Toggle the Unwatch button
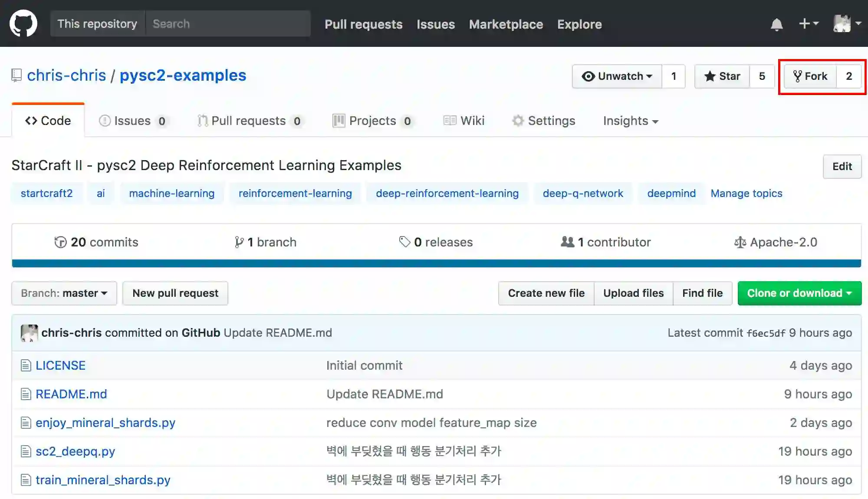This screenshot has width=868, height=499. [x=617, y=76]
